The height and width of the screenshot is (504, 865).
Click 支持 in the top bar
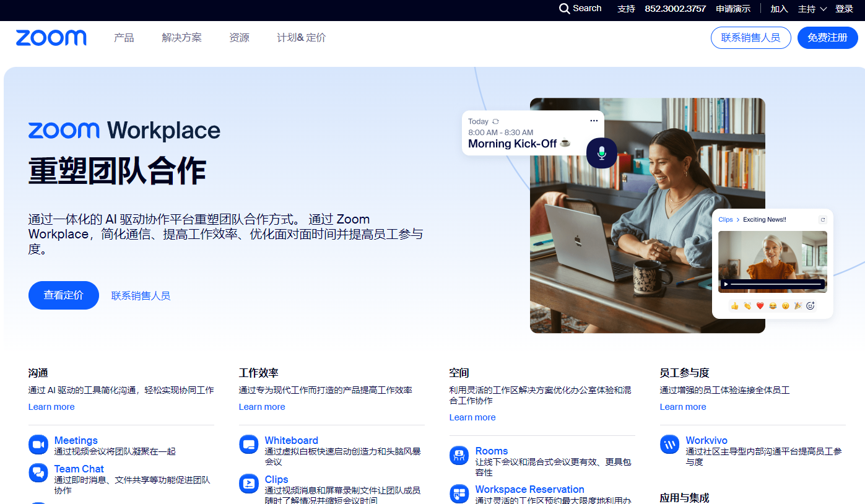[x=626, y=9]
